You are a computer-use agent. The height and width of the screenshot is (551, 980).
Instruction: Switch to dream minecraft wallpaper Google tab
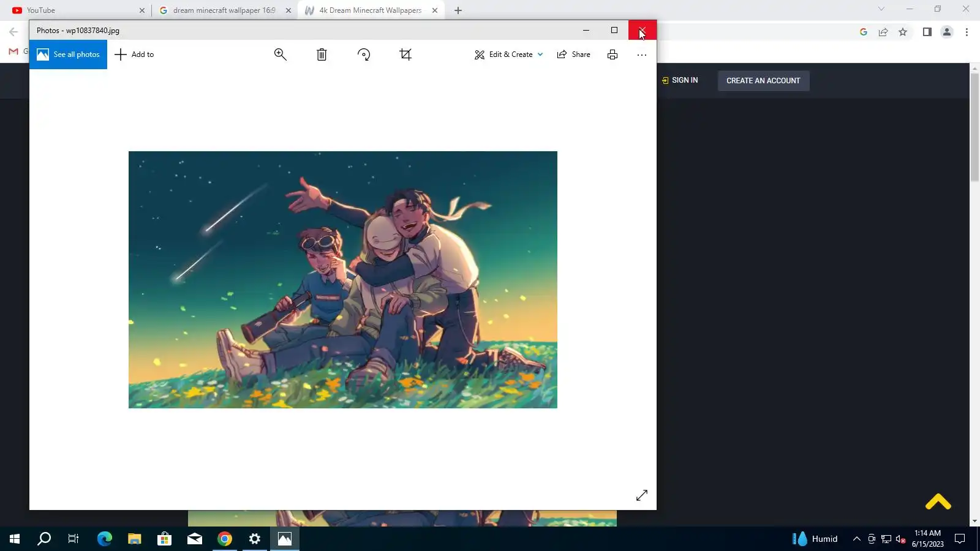pyautogui.click(x=224, y=10)
